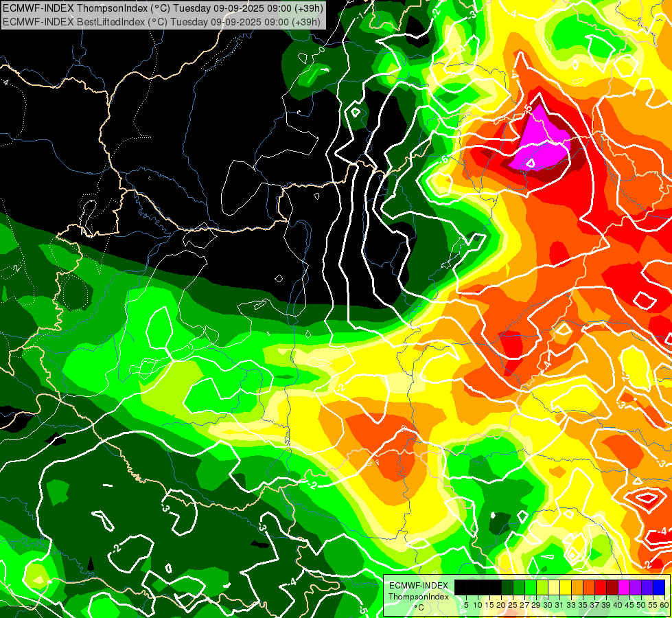The height and width of the screenshot is (618, 672).
Task: Select the dark red 39–40 legend swatch
Action: pos(612,587)
